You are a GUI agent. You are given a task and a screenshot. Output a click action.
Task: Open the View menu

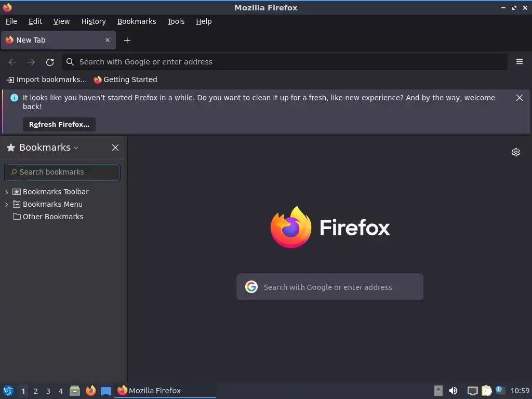pyautogui.click(x=61, y=21)
